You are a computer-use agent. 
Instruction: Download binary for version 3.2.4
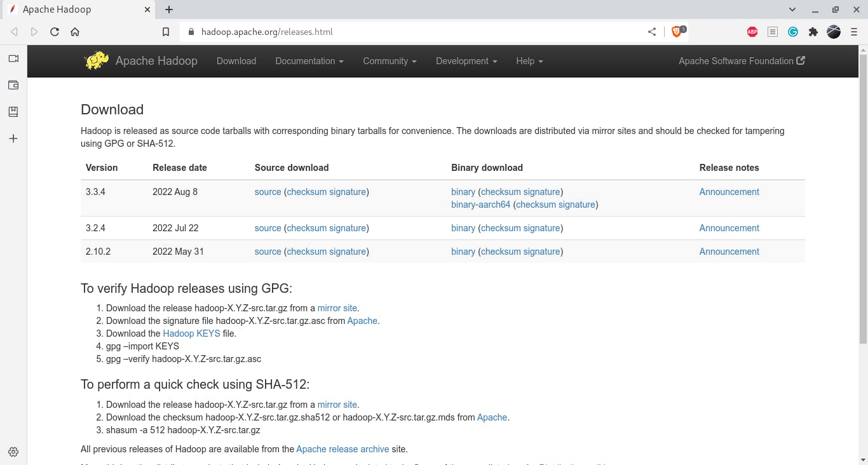463,228
